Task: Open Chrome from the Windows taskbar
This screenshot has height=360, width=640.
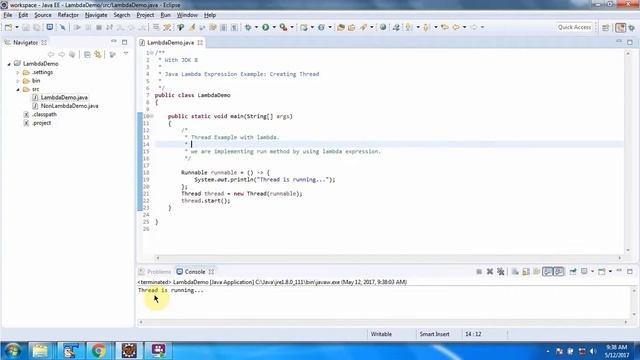Action: pos(98,351)
